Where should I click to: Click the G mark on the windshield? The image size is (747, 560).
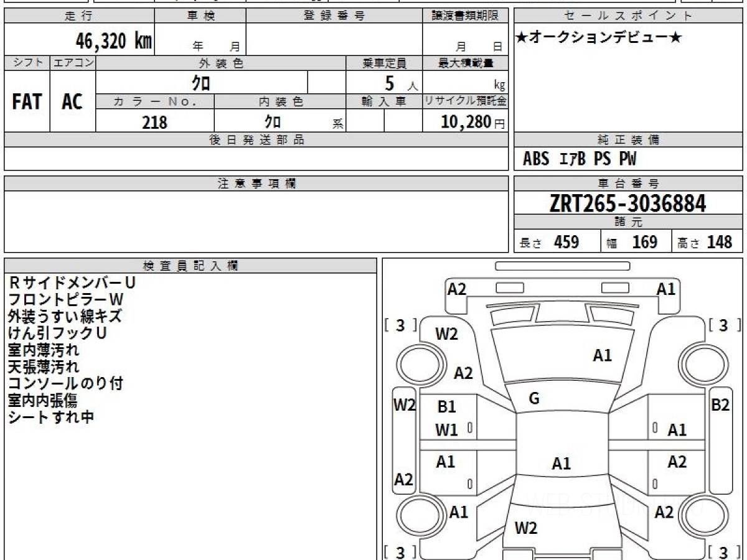(x=534, y=399)
